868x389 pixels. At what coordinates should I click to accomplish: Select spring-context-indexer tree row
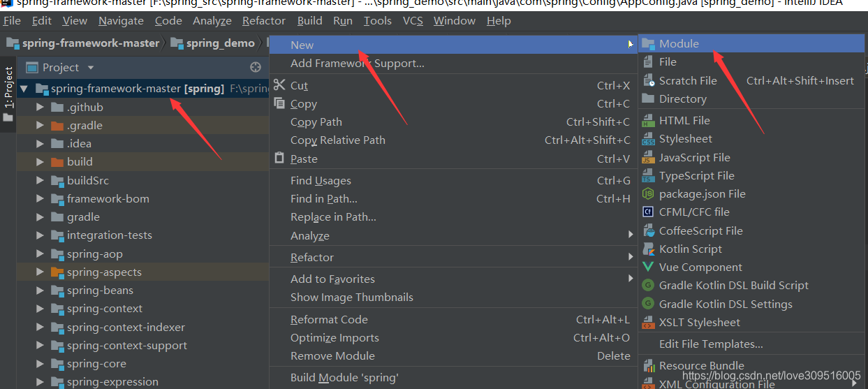pos(143,327)
